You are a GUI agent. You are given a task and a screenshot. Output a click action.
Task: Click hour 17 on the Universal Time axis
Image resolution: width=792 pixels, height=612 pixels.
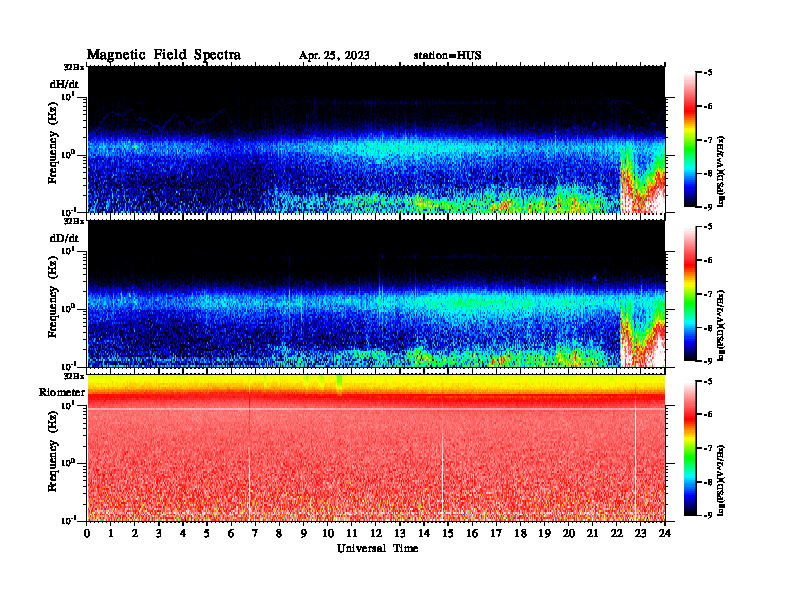(x=496, y=533)
